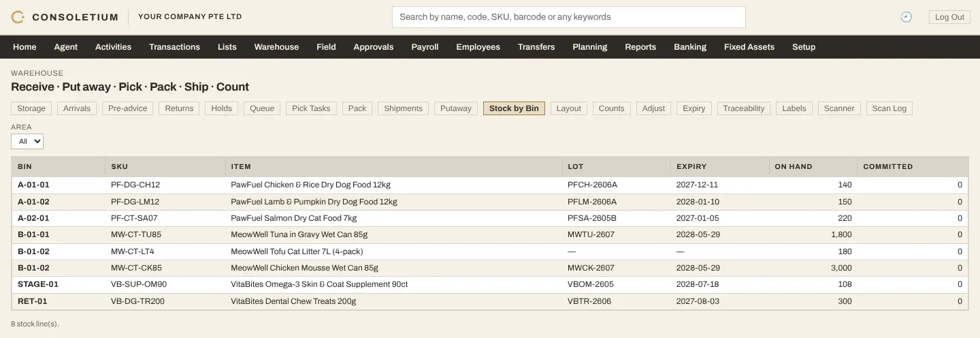This screenshot has width=980, height=338.
Task: Switch to the Scanner tab
Action: coord(839,108)
